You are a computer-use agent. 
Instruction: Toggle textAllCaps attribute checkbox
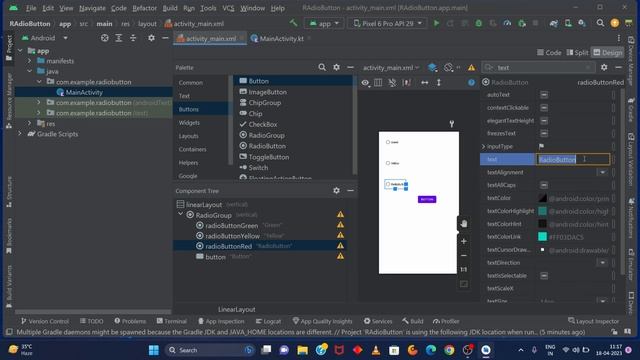point(544,185)
